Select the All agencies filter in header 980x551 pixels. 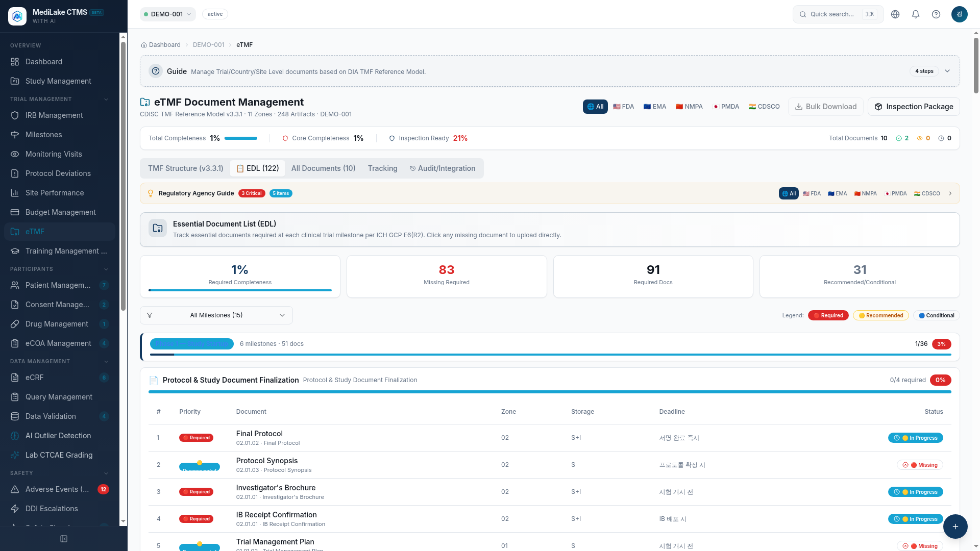click(595, 107)
